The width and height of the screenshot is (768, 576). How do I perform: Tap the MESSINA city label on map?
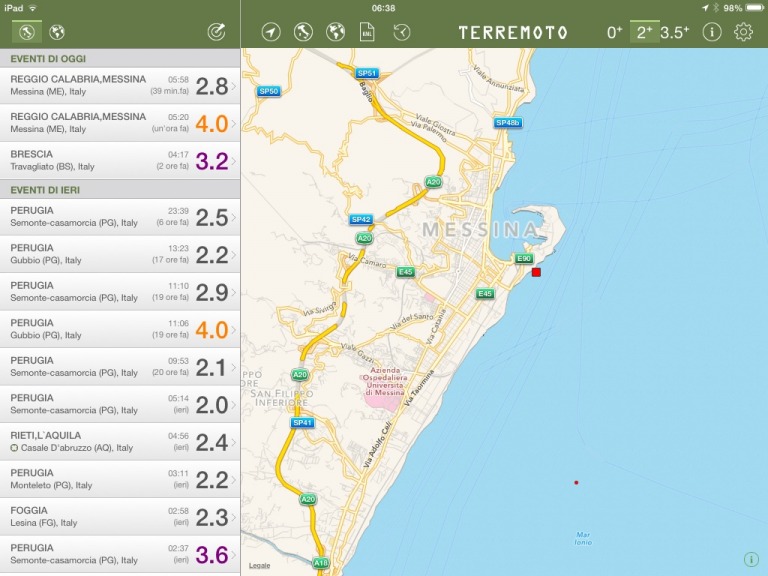coord(480,229)
